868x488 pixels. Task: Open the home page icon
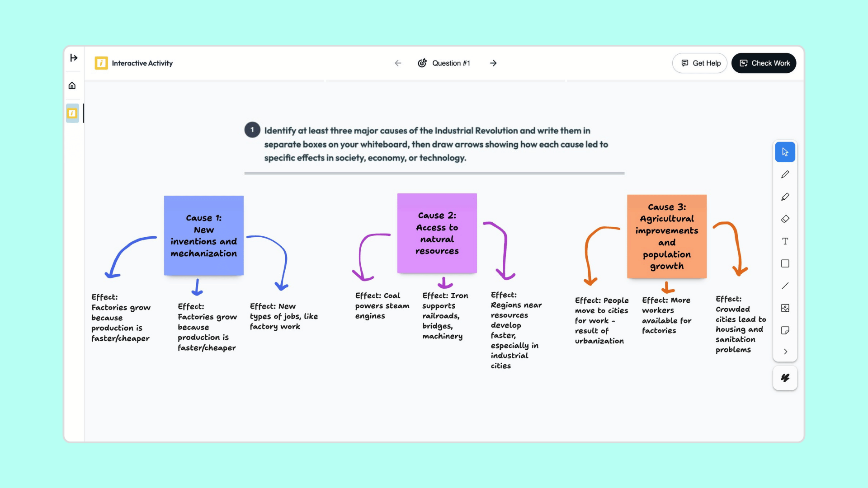pos(72,85)
